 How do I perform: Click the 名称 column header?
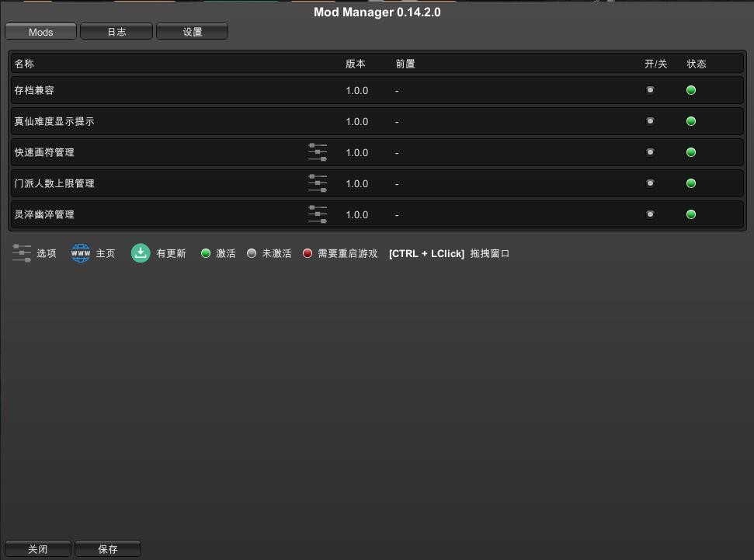click(x=24, y=64)
